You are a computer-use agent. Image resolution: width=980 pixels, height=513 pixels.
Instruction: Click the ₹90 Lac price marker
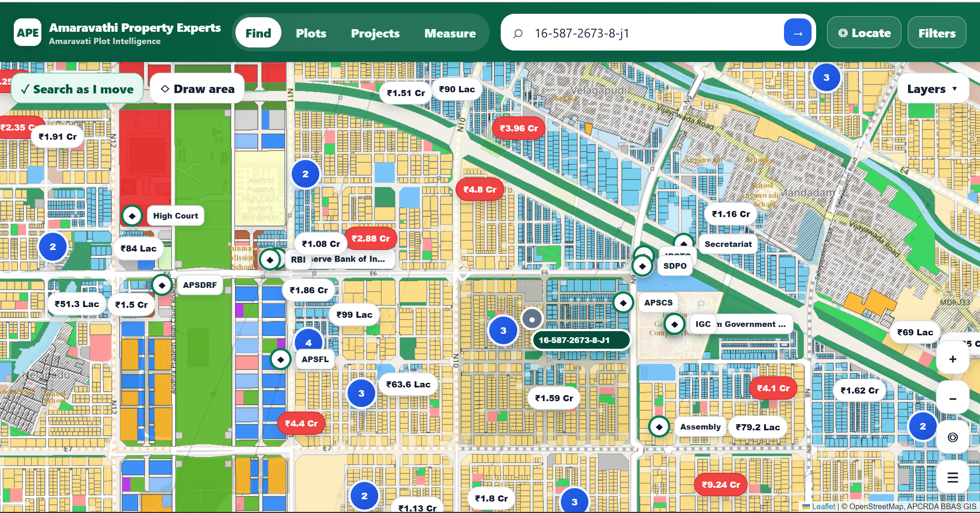(x=457, y=89)
